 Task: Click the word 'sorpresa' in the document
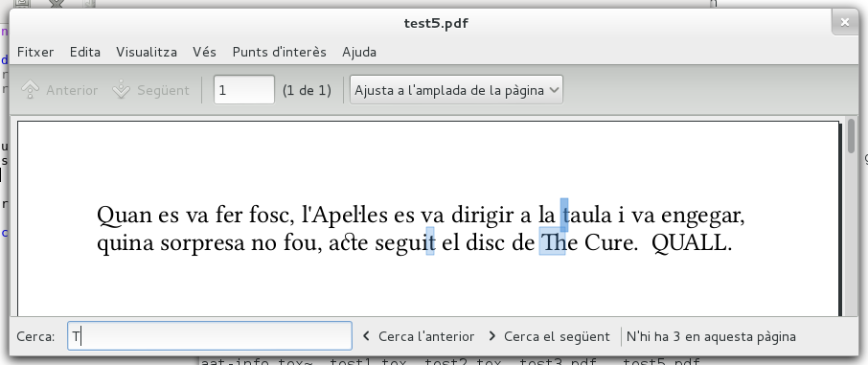point(202,243)
